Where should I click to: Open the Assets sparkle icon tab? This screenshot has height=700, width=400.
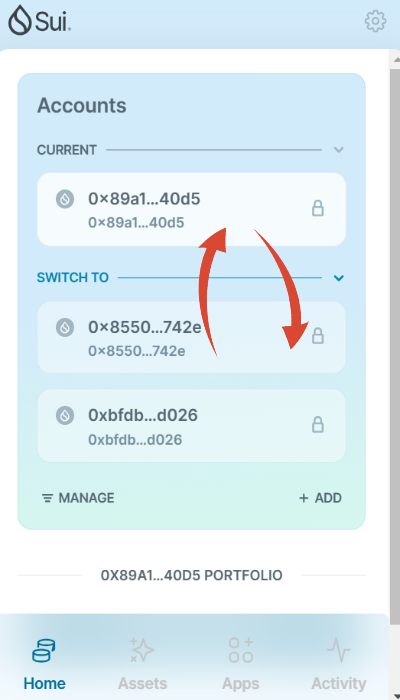[x=142, y=664]
